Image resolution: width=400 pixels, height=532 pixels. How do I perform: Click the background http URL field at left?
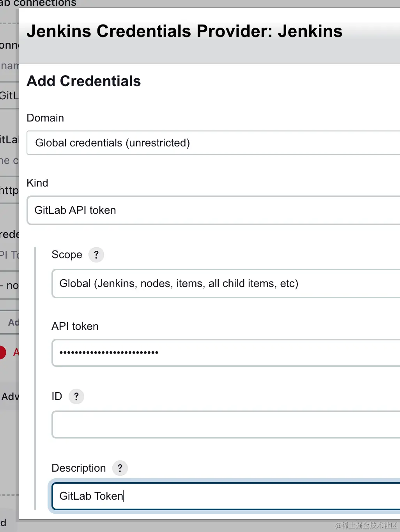(x=9, y=190)
